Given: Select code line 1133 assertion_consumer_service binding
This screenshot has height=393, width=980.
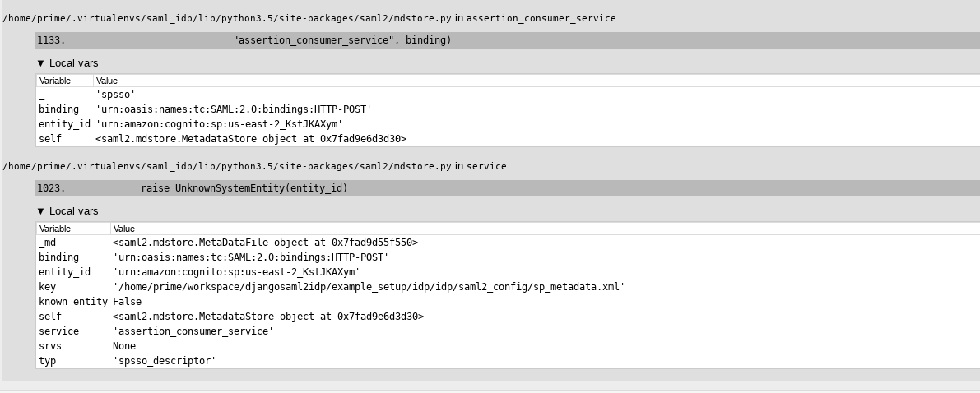Looking at the screenshot, I should point(508,40).
